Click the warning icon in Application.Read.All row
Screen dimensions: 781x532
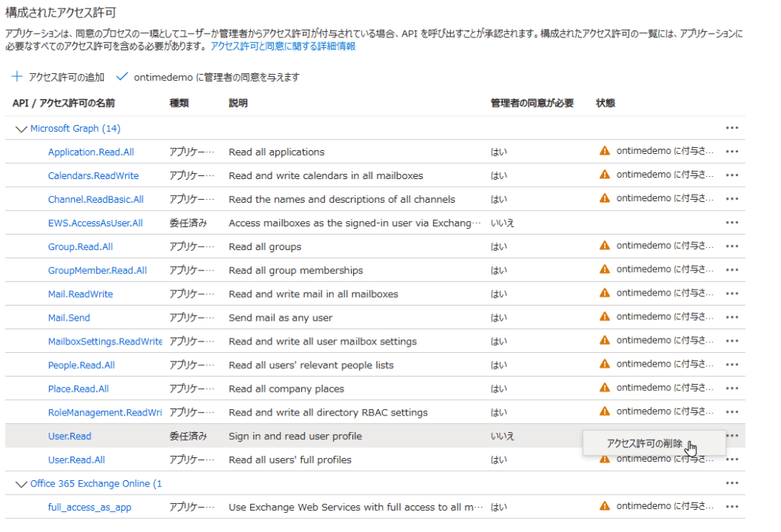[x=605, y=151]
